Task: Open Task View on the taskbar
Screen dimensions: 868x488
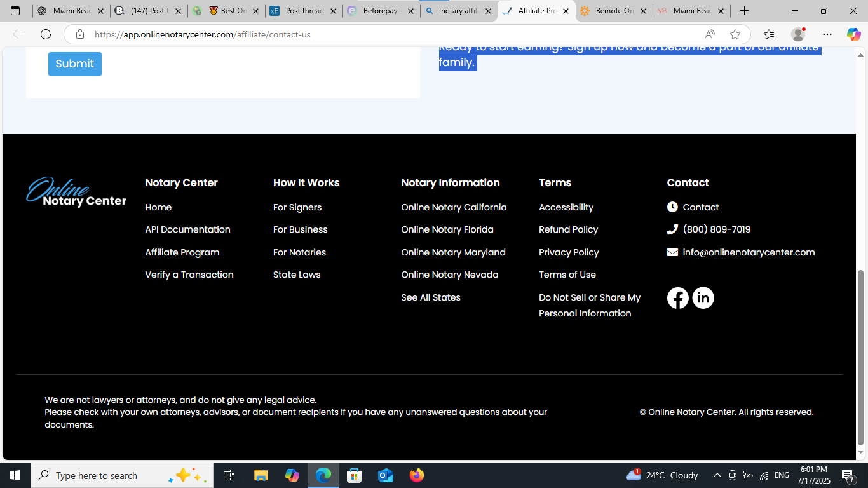Action: 229,475
